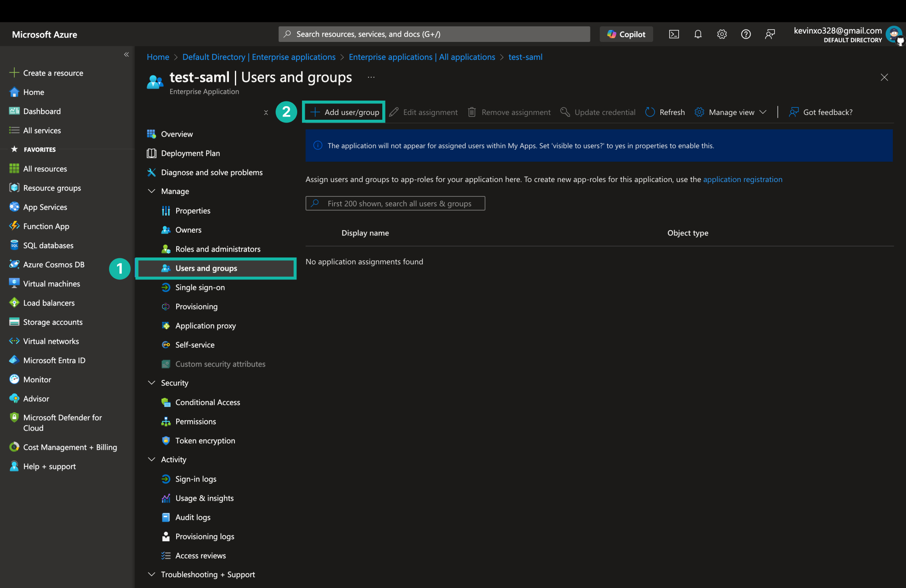This screenshot has width=906, height=588.
Task: Expand Troubleshooting + Support section
Action: (152, 574)
